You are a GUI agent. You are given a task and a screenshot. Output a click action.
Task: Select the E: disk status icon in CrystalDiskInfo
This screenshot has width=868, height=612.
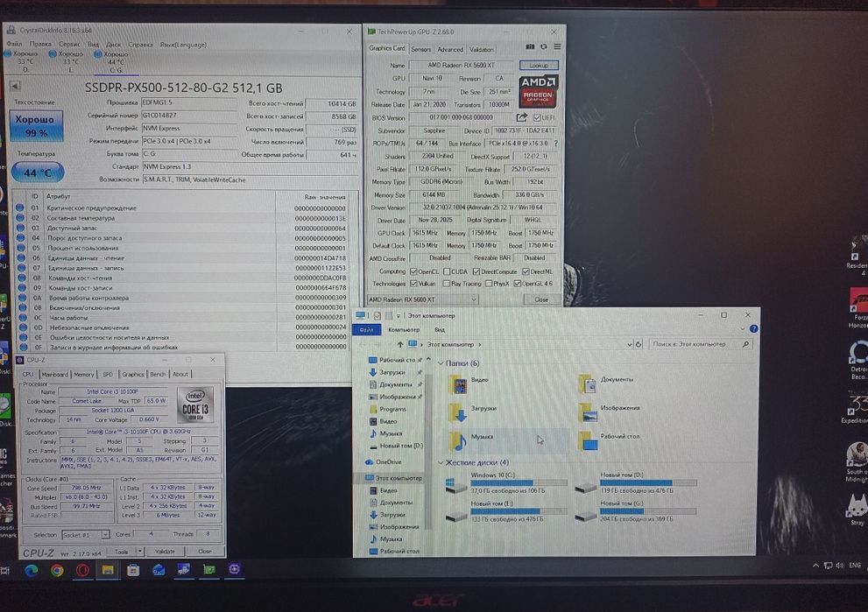tap(53, 54)
